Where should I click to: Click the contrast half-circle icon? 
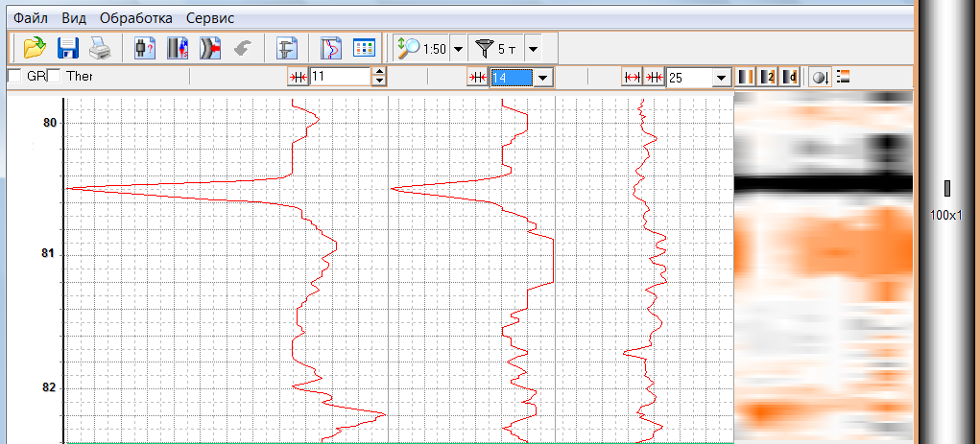pyautogui.click(x=820, y=77)
